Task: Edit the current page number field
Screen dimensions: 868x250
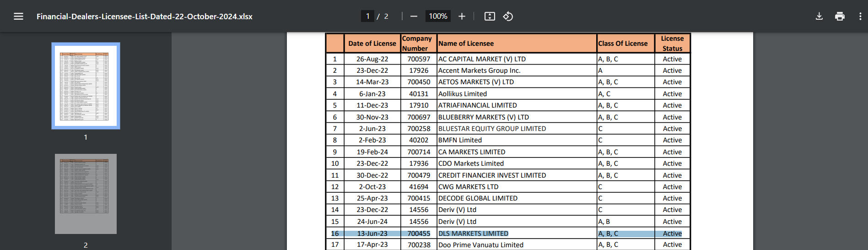Action: coord(367,16)
